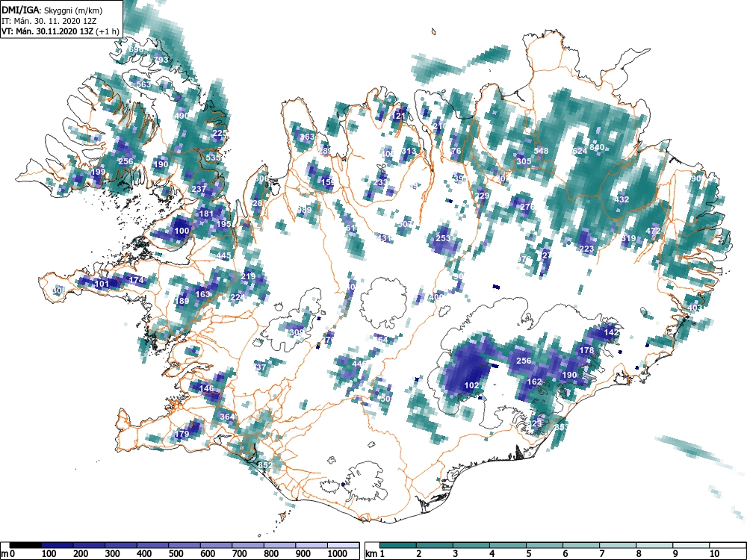Click the map value '313' in the north
Viewport: 747px width, 560px height.
[x=409, y=152]
